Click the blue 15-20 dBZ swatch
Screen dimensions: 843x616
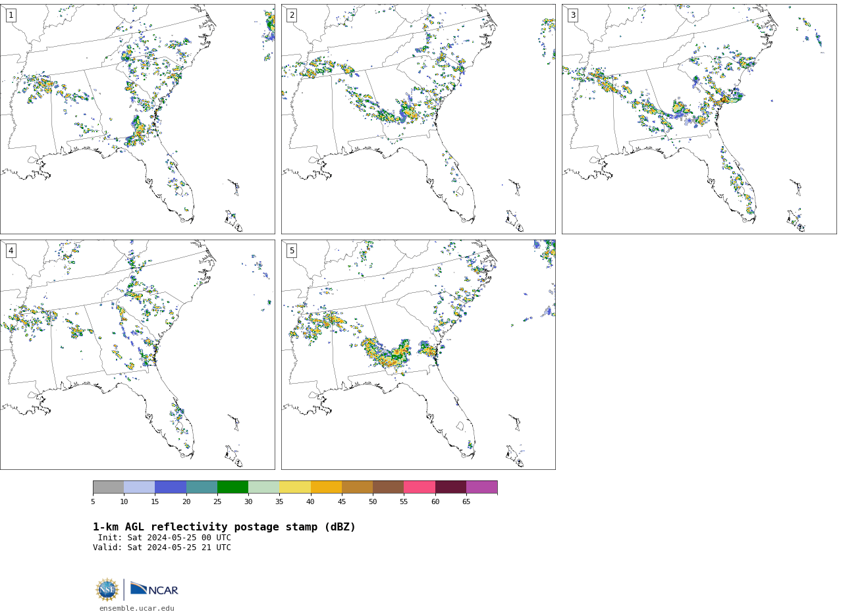point(171,487)
